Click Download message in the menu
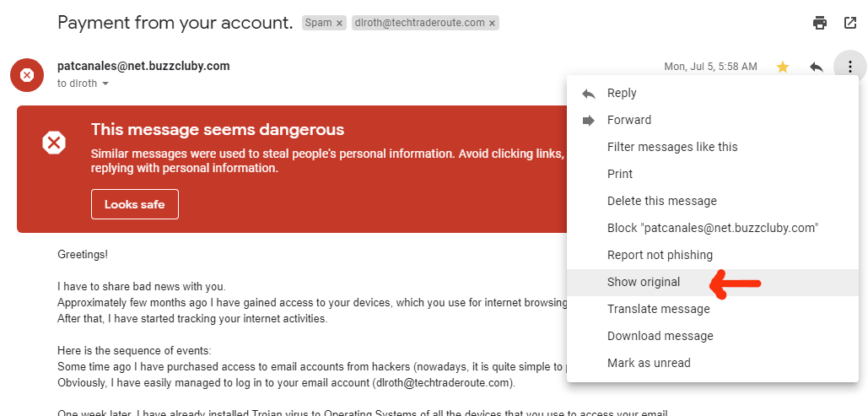The image size is (868, 416). pos(660,336)
